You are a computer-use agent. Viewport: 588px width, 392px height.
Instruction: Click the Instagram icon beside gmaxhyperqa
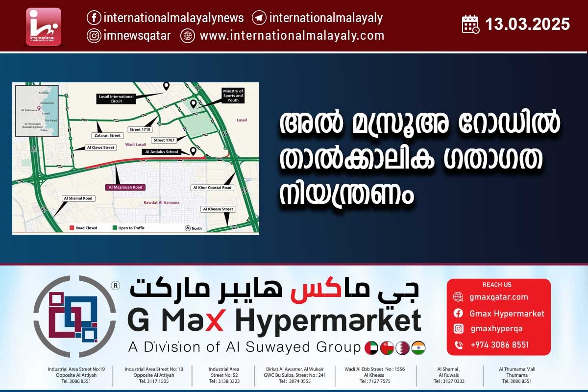(x=458, y=329)
